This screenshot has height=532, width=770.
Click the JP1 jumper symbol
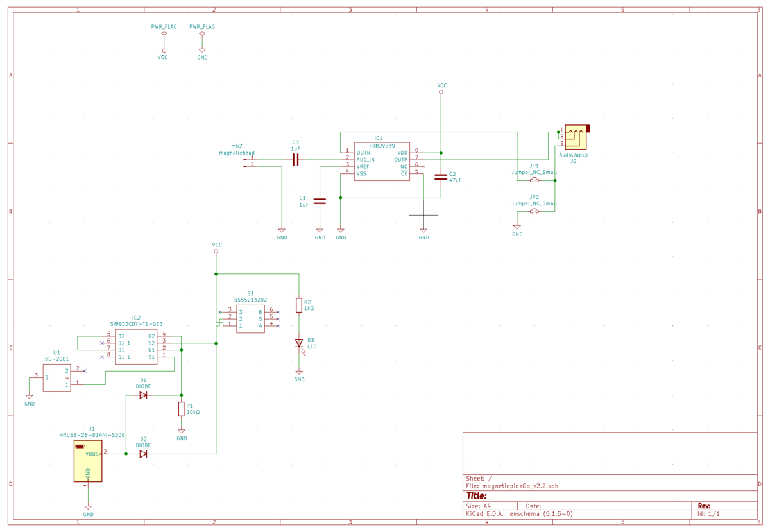(534, 180)
